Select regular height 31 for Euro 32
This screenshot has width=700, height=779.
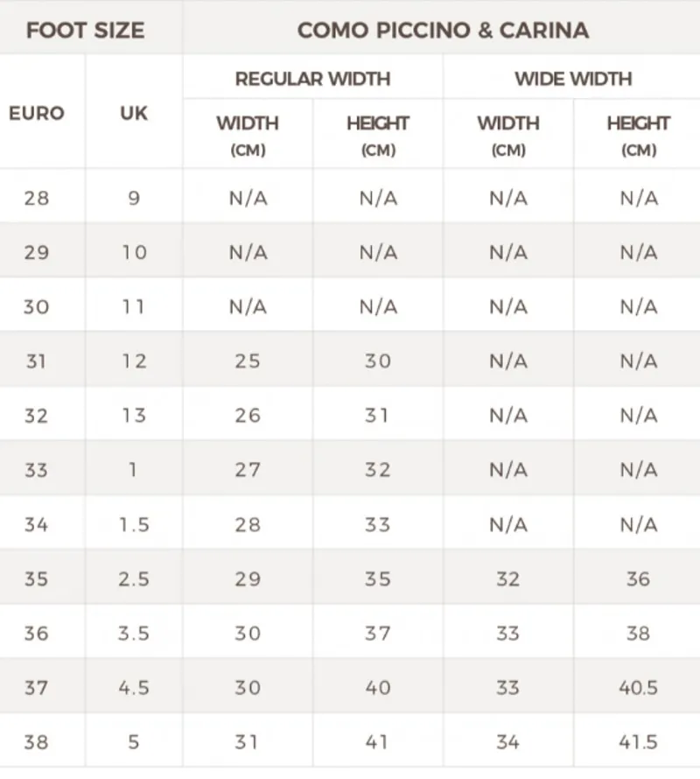point(378,416)
